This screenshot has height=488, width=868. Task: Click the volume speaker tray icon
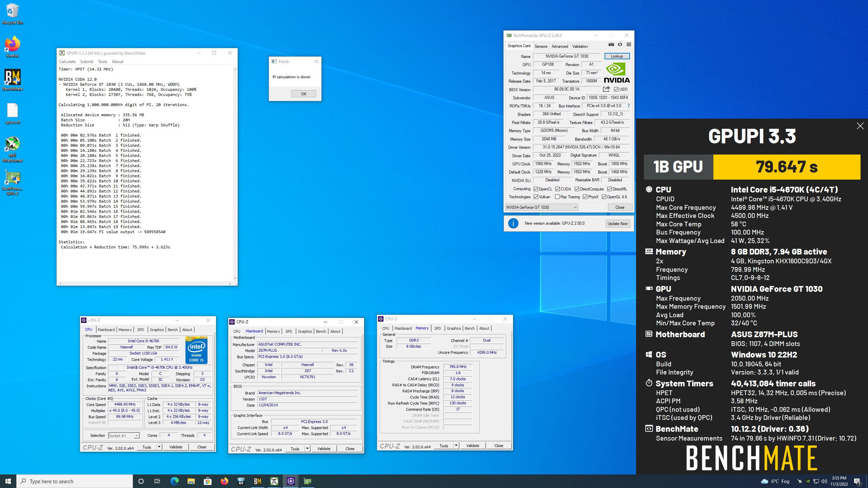coord(824,481)
